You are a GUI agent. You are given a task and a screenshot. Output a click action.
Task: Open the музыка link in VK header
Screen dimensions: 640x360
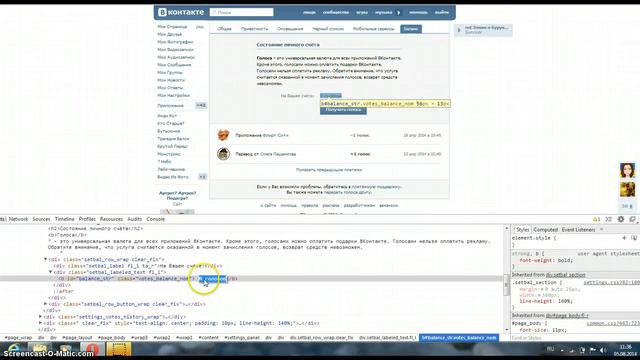[x=383, y=12]
